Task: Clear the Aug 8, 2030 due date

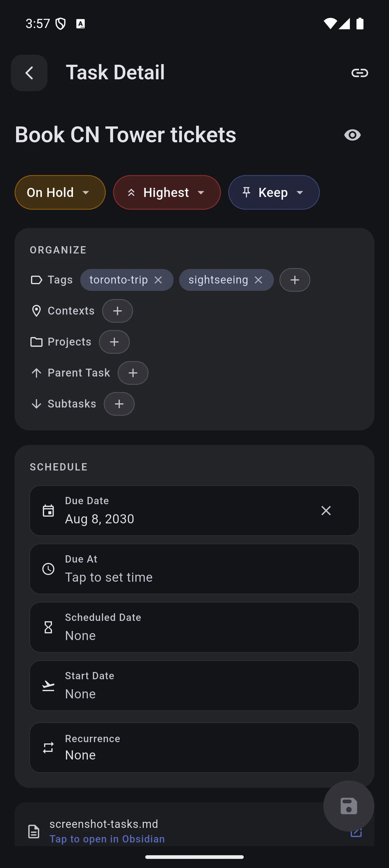Action: pyautogui.click(x=326, y=511)
